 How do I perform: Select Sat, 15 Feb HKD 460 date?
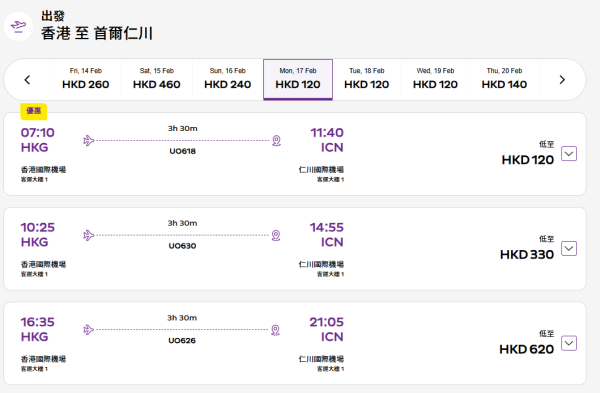(157, 80)
